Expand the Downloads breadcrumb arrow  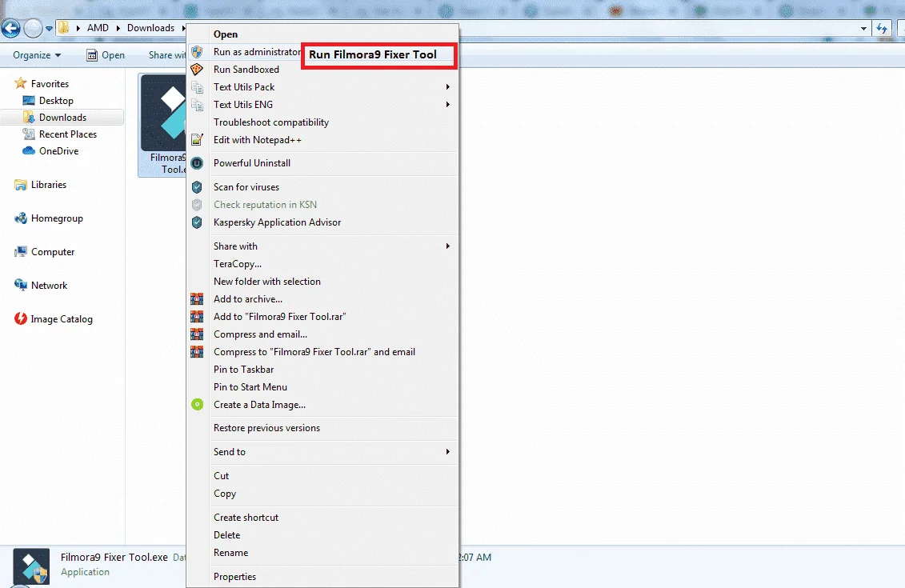point(183,28)
